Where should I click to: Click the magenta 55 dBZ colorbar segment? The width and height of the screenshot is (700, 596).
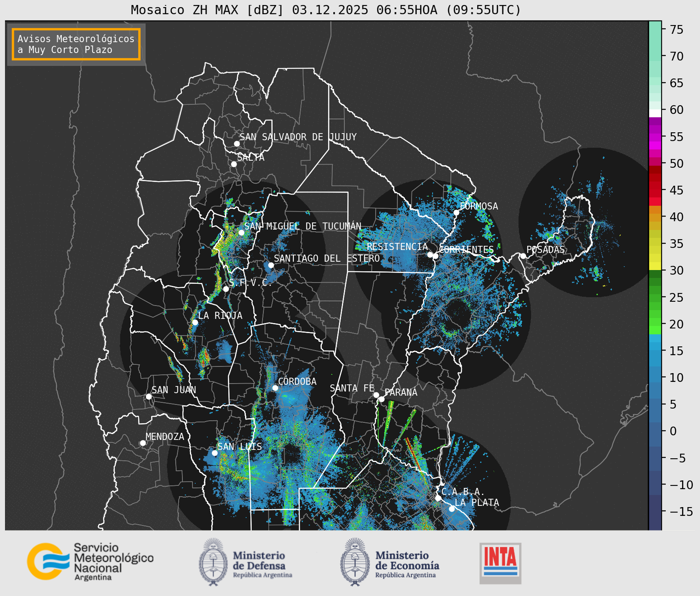point(655,137)
